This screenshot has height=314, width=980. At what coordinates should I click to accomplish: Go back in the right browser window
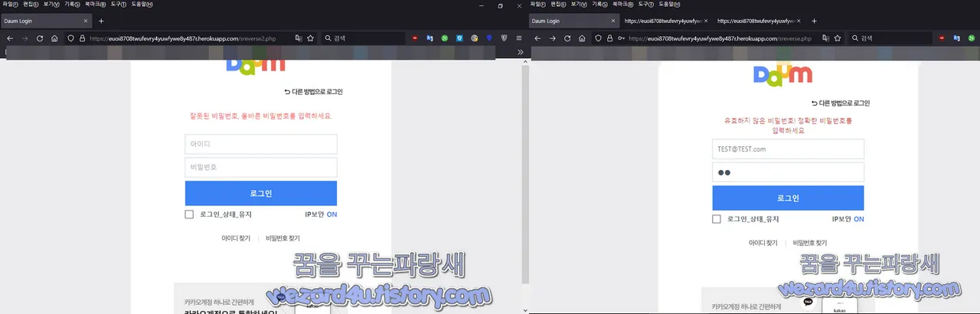click(537, 38)
